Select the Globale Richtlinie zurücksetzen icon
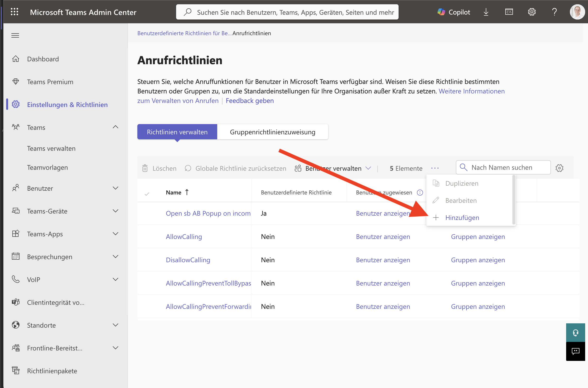 coord(188,168)
